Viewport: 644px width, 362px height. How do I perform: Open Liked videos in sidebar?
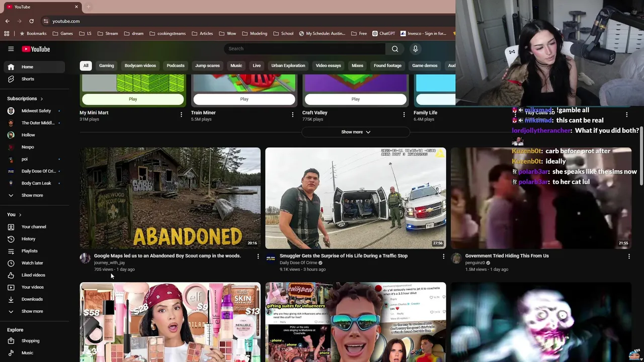pyautogui.click(x=34, y=275)
